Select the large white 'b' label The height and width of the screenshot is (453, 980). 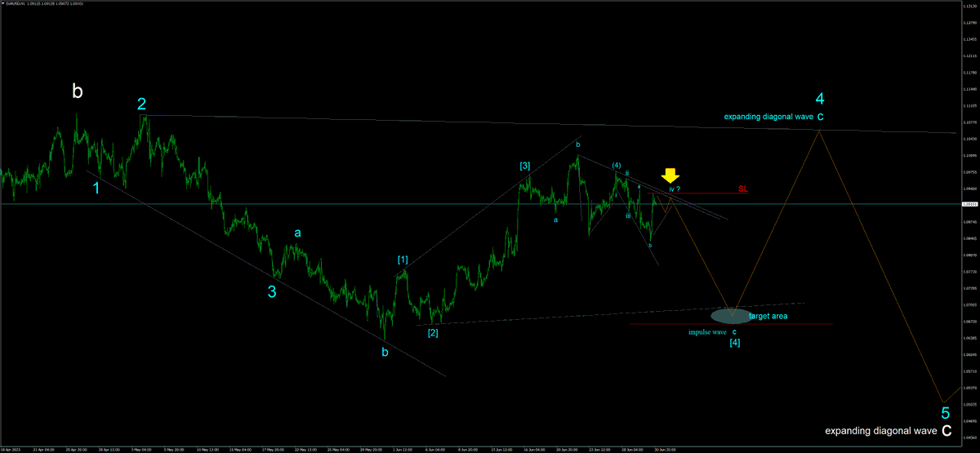click(x=78, y=91)
